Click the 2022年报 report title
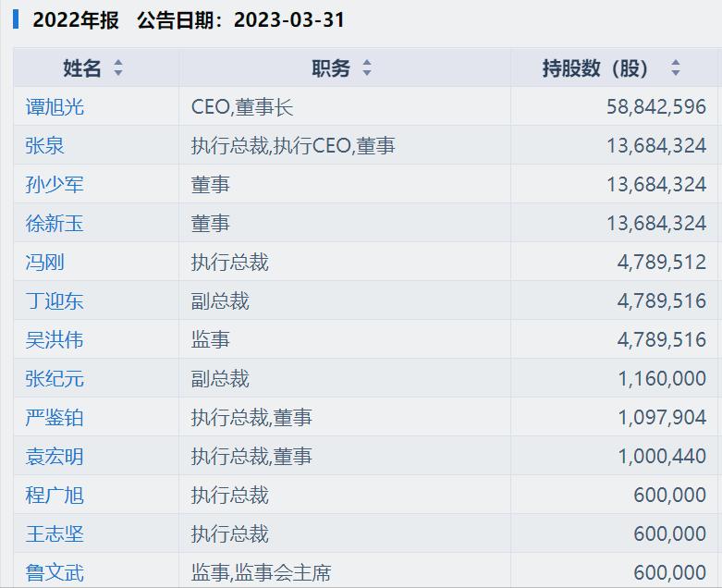Viewport: 722px width, 588px height. click(76, 19)
